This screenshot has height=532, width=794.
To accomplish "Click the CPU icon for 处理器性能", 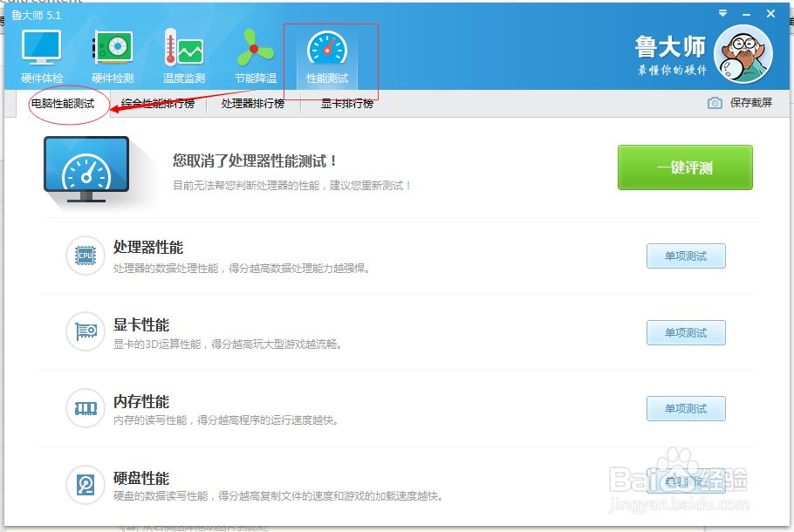I will coord(86,256).
